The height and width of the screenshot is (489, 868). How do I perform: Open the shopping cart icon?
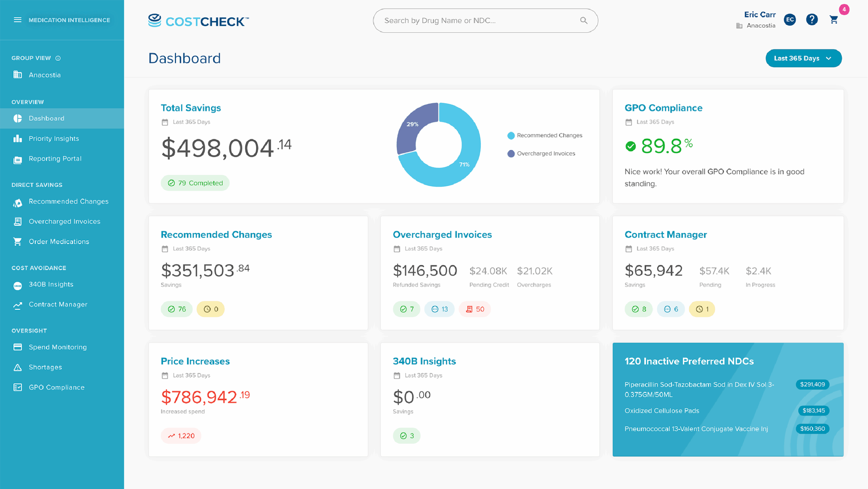[x=834, y=20]
